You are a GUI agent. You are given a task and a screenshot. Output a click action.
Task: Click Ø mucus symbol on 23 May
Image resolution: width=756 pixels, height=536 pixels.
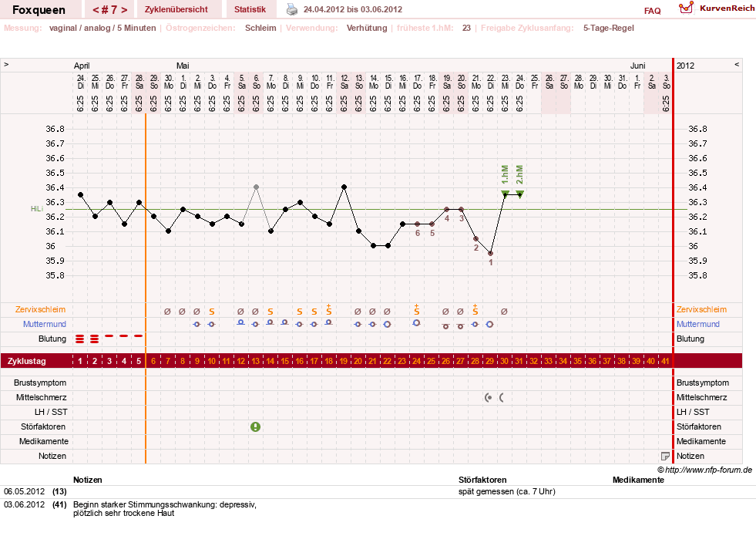click(x=504, y=312)
